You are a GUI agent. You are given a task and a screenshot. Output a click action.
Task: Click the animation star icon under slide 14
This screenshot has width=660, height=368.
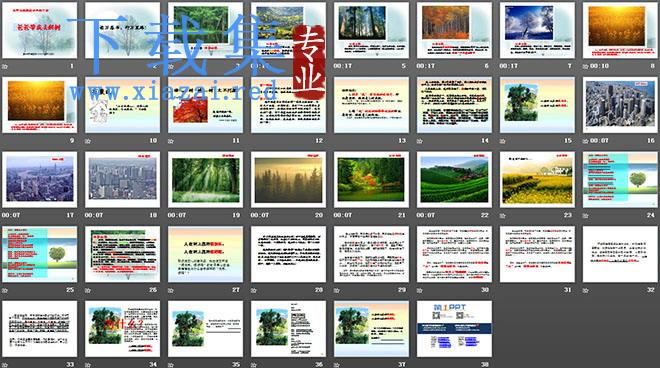point(420,141)
